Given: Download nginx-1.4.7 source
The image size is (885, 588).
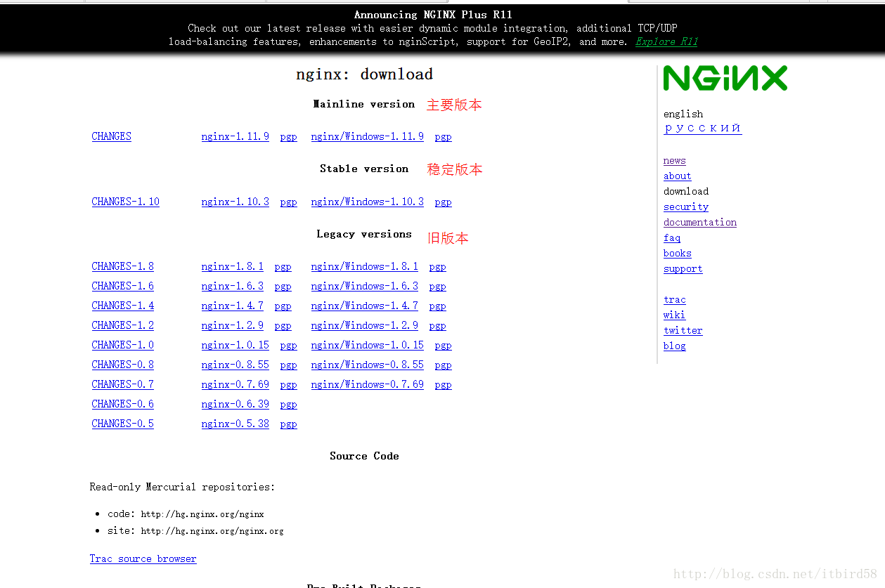Looking at the screenshot, I should [x=232, y=306].
